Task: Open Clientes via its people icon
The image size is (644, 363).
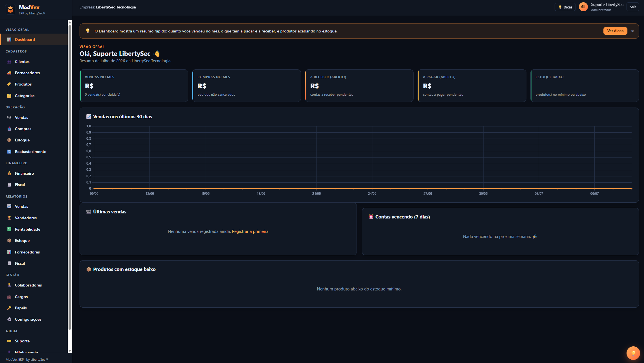Action: [x=9, y=62]
